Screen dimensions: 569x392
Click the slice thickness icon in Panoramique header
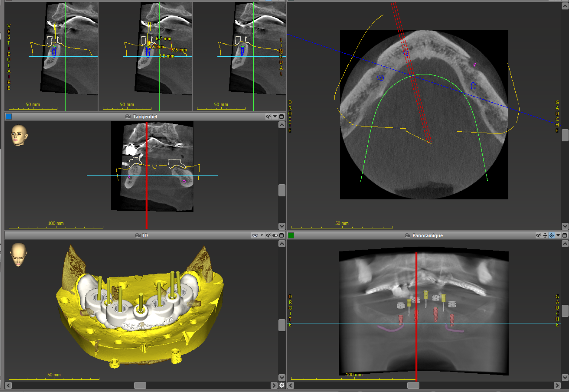click(x=545, y=235)
